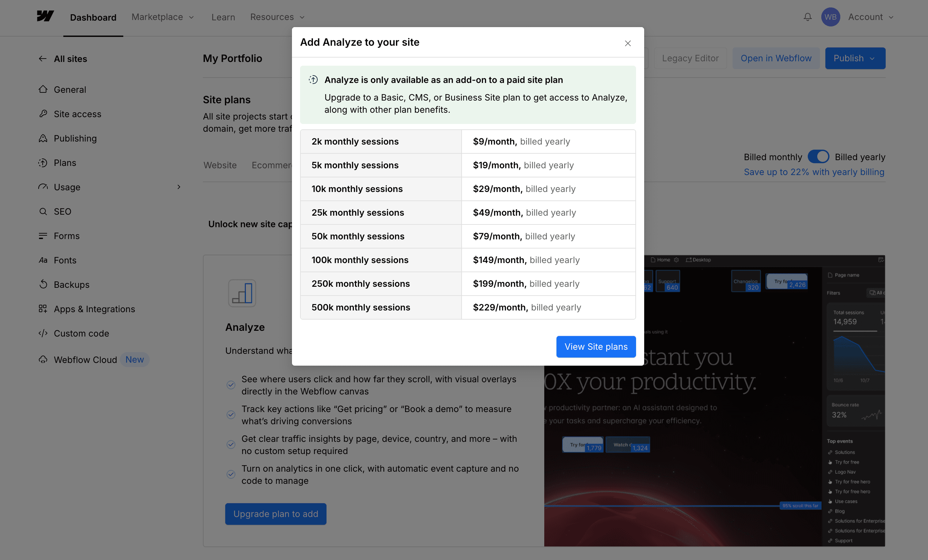Image resolution: width=928 pixels, height=560 pixels.
Task: Click the Forms lines icon
Action: [x=43, y=236]
